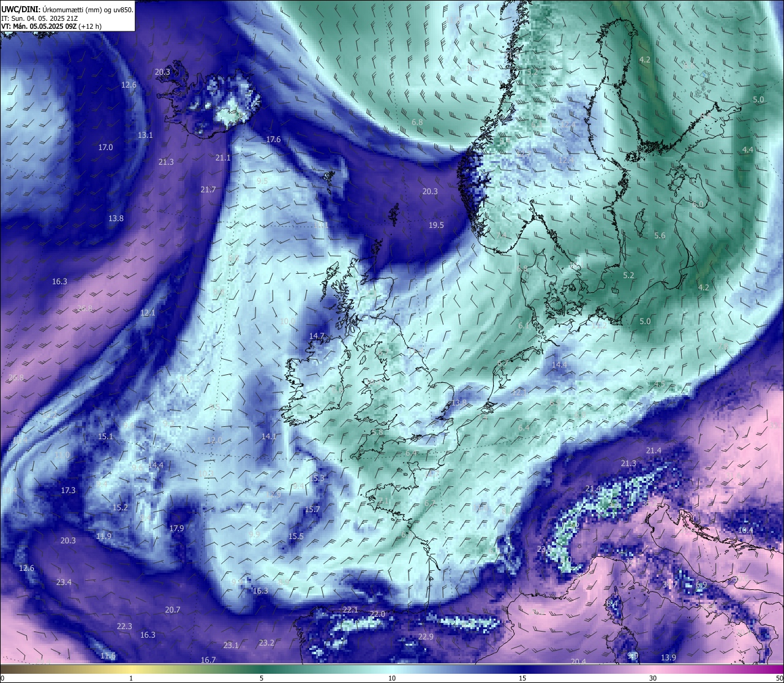
Task: Click the 1 tick label on color scale
Action: coord(131,678)
